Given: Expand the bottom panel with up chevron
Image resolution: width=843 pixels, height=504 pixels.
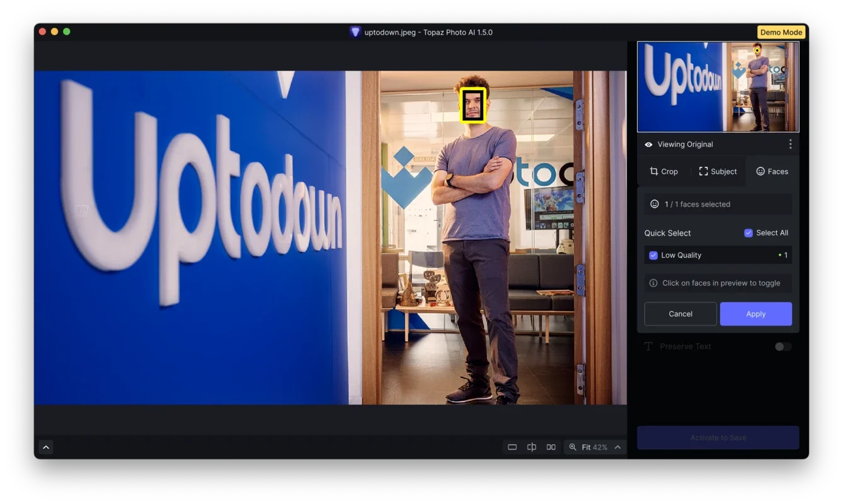Looking at the screenshot, I should (46, 447).
